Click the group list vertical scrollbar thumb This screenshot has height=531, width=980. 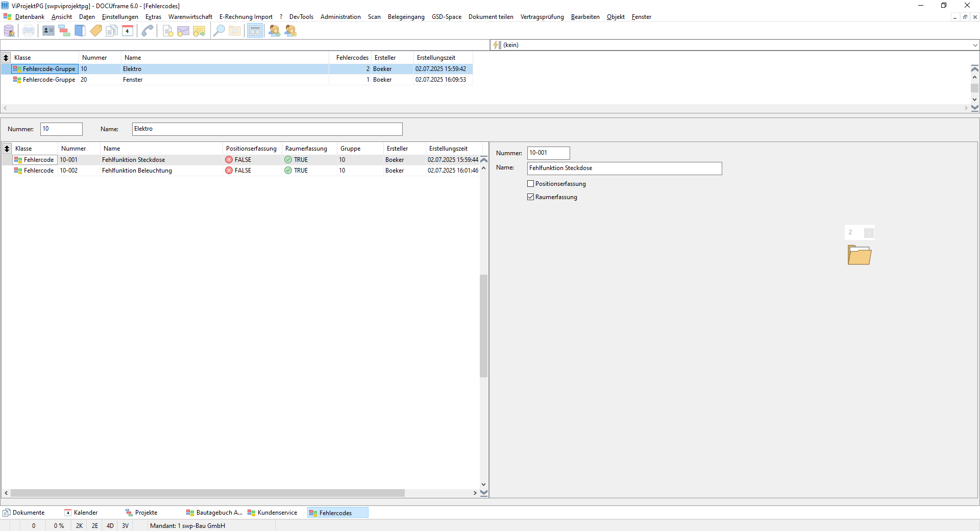coord(974,88)
